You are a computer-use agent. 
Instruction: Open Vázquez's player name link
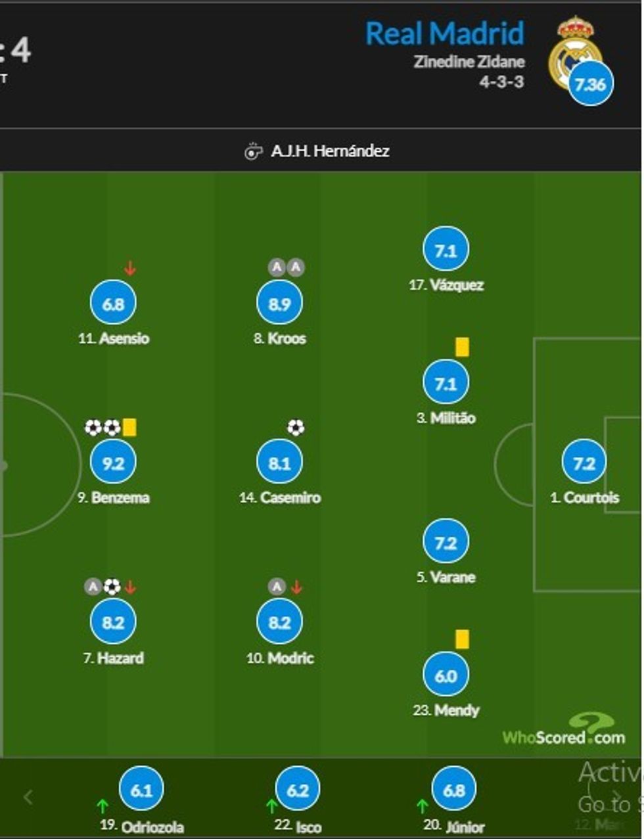click(x=446, y=285)
